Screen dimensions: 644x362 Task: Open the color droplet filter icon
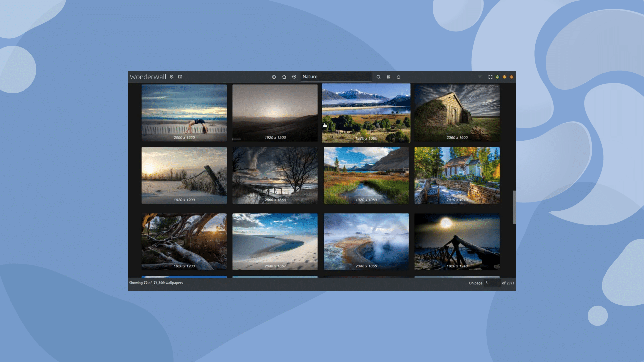(398, 77)
